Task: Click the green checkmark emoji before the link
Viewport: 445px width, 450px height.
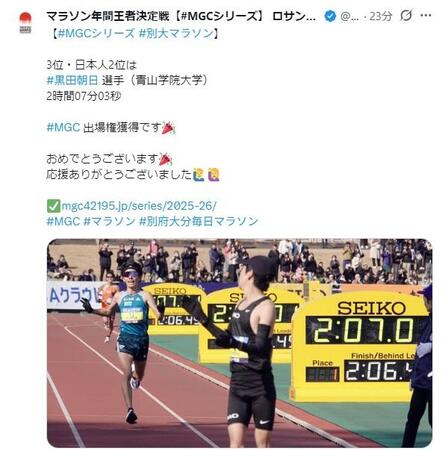Action: [x=53, y=206]
